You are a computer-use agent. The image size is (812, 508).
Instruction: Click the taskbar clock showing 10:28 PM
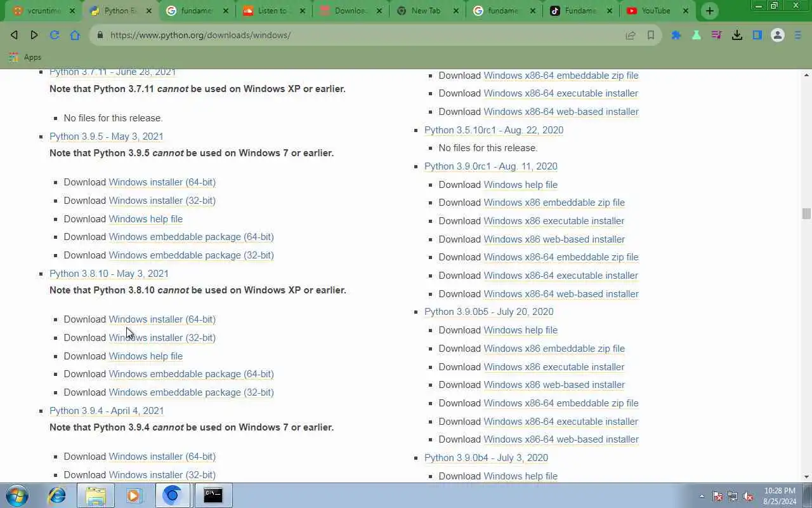click(x=780, y=496)
